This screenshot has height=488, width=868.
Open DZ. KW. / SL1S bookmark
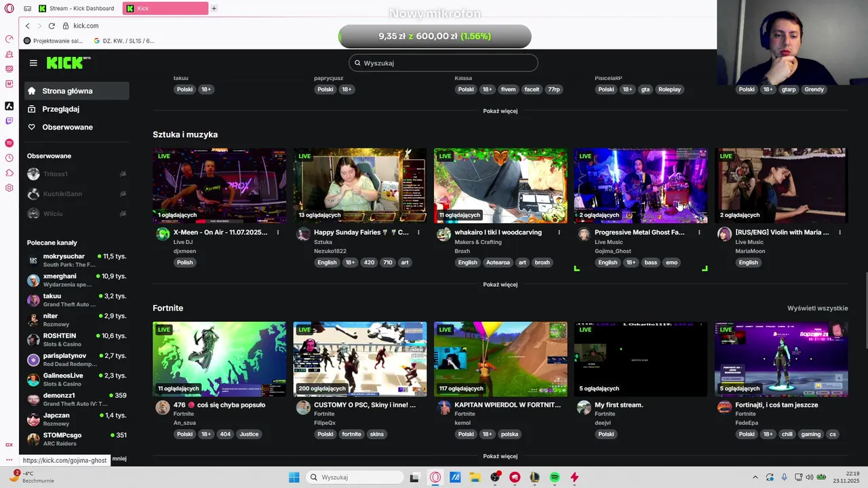124,41
